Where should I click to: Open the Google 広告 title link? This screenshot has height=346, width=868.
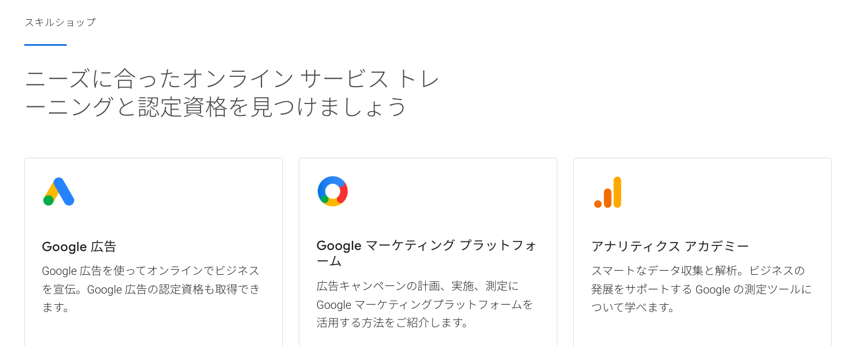click(x=79, y=246)
